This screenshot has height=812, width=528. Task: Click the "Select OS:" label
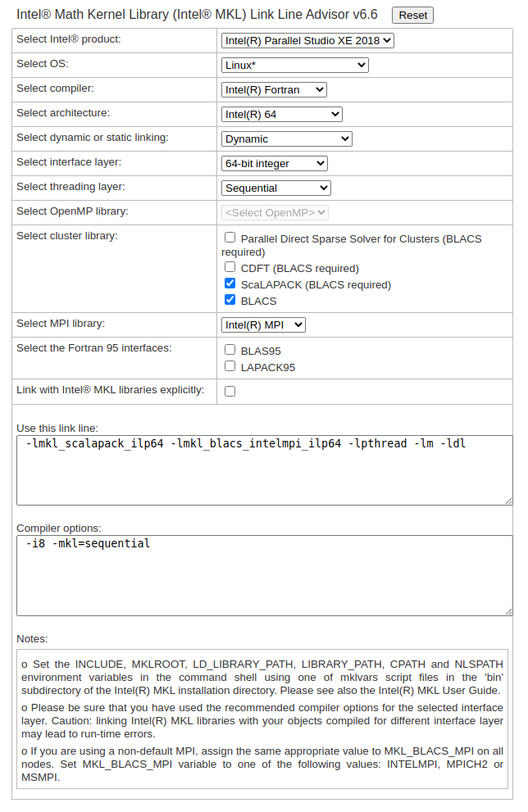tap(42, 64)
